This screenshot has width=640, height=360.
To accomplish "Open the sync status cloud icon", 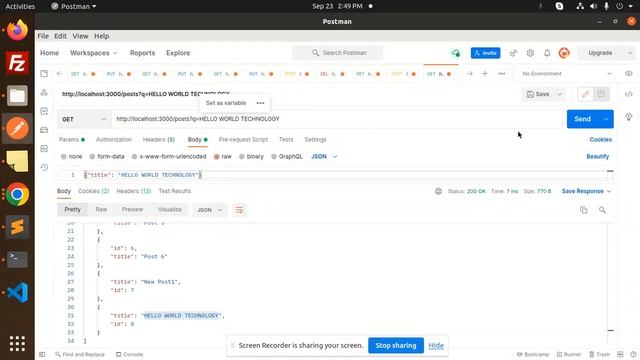I will 456,53.
